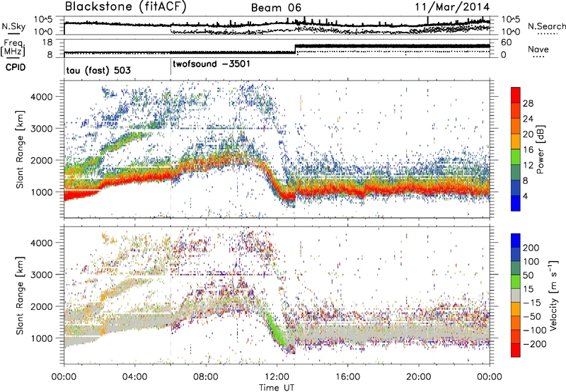Click the green velocity streak near 12:00
Viewport: 566px width, 392px height.
(x=276, y=330)
